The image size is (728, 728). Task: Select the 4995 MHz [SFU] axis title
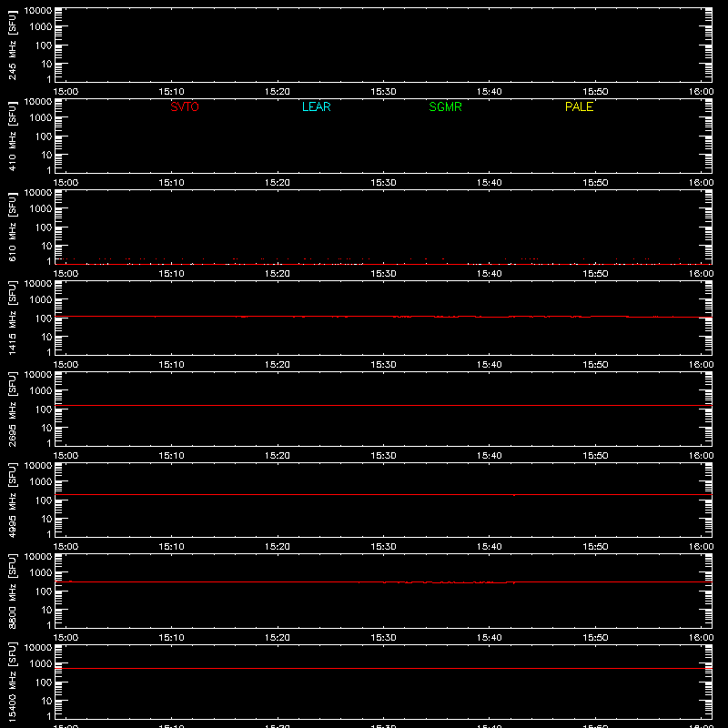(13, 500)
